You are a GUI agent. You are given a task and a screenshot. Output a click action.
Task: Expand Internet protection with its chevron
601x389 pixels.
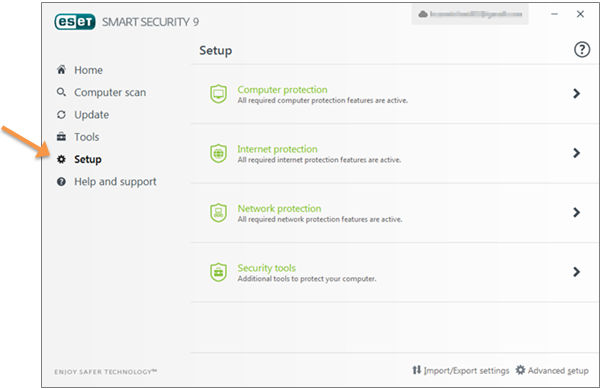pos(576,153)
